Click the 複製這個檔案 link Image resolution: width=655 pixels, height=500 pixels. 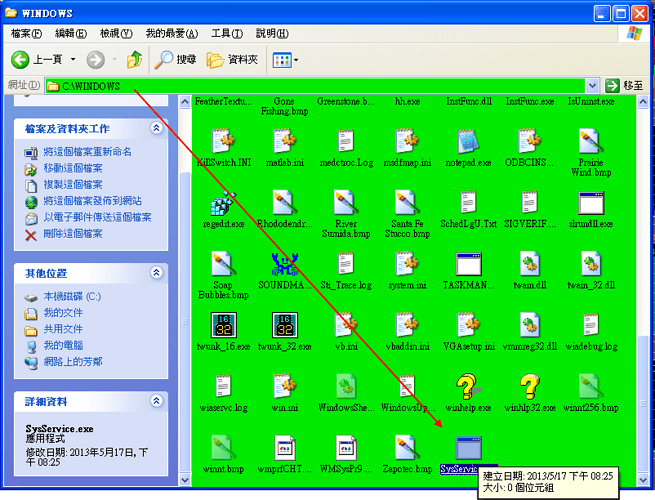tap(73, 184)
